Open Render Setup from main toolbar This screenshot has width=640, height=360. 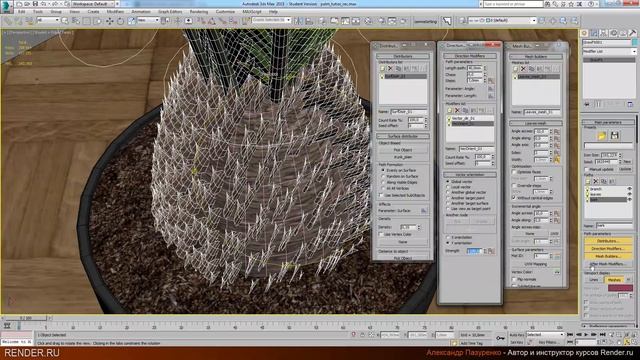click(381, 21)
